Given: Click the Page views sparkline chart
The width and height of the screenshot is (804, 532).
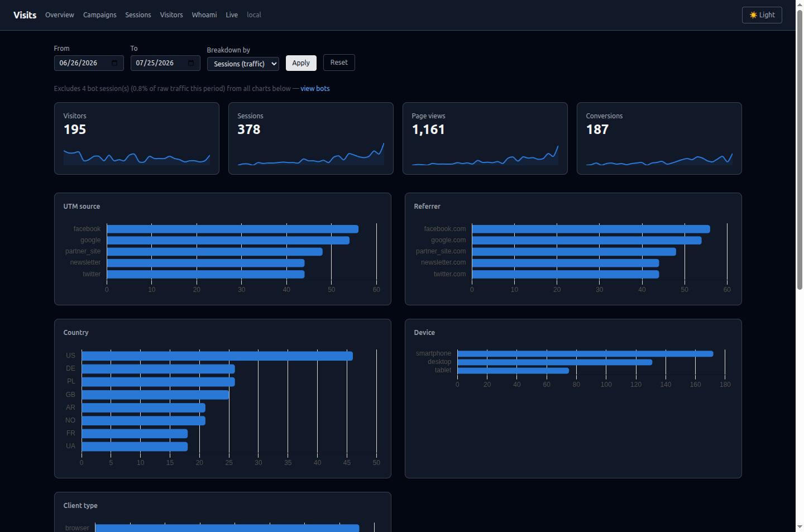Looking at the screenshot, I should point(485,155).
